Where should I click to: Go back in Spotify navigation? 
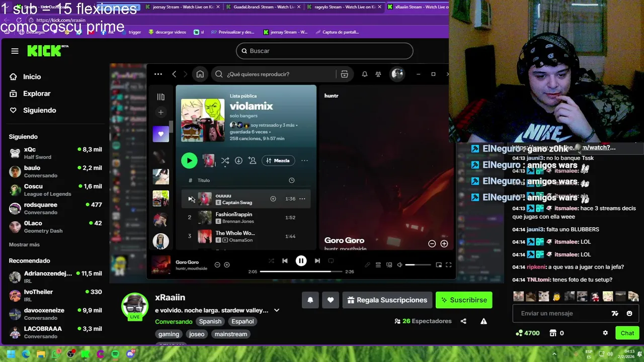click(174, 74)
